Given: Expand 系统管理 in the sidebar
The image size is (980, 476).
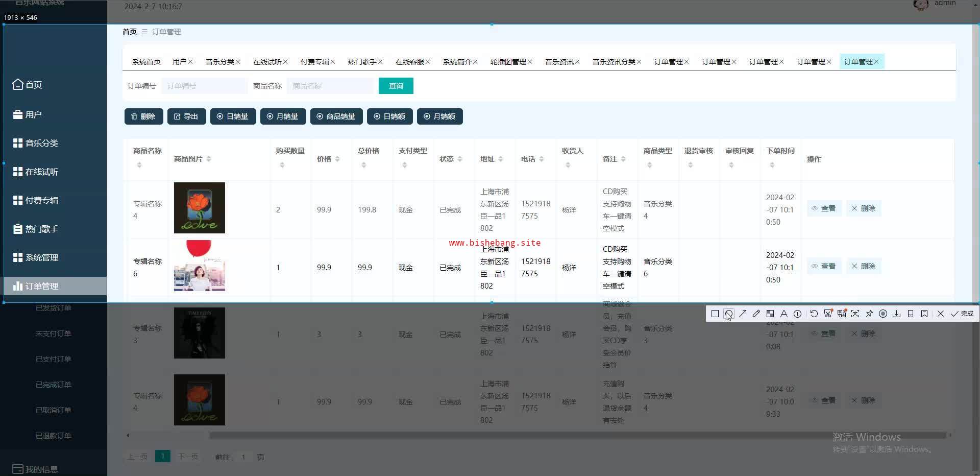Looking at the screenshot, I should pyautogui.click(x=42, y=257).
